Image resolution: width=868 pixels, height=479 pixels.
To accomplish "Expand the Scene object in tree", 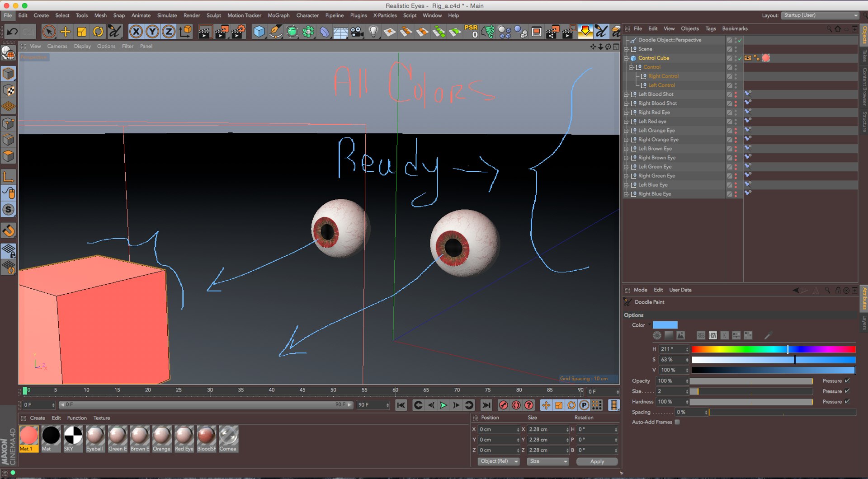I will click(x=626, y=49).
